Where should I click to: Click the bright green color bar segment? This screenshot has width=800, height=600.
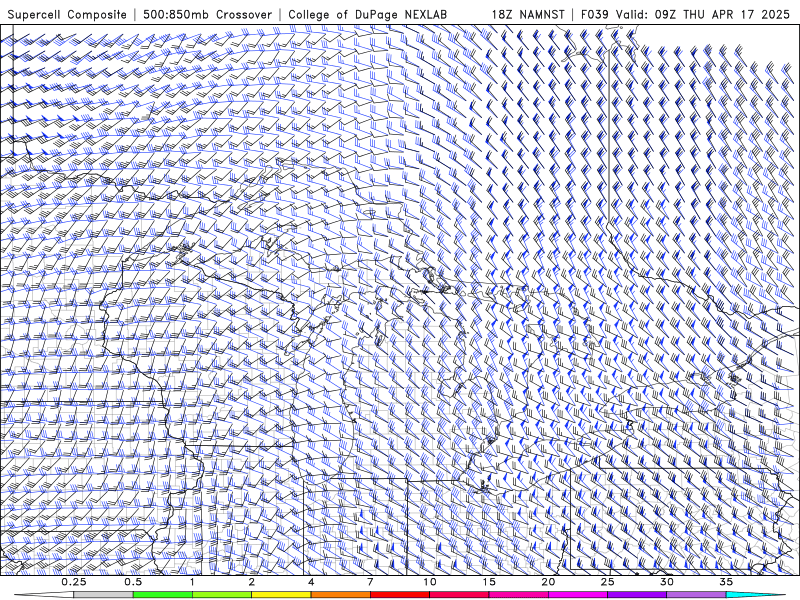coord(163,595)
